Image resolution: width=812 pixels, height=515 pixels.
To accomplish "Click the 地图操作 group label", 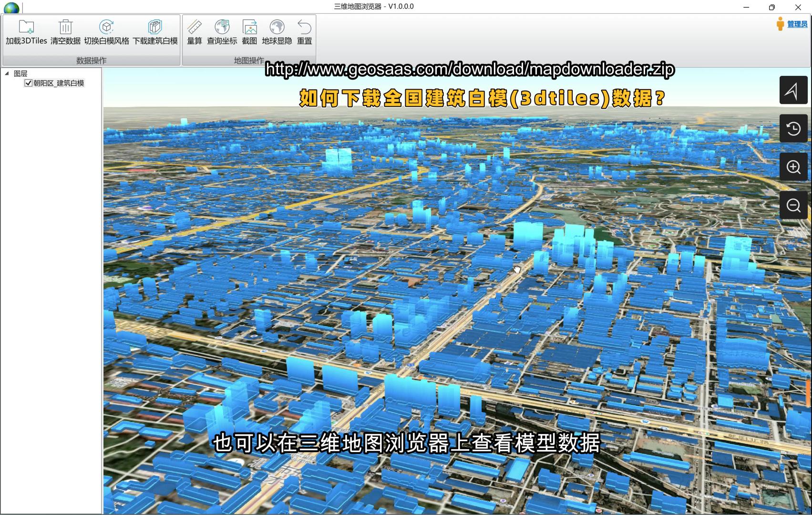I will pos(248,61).
